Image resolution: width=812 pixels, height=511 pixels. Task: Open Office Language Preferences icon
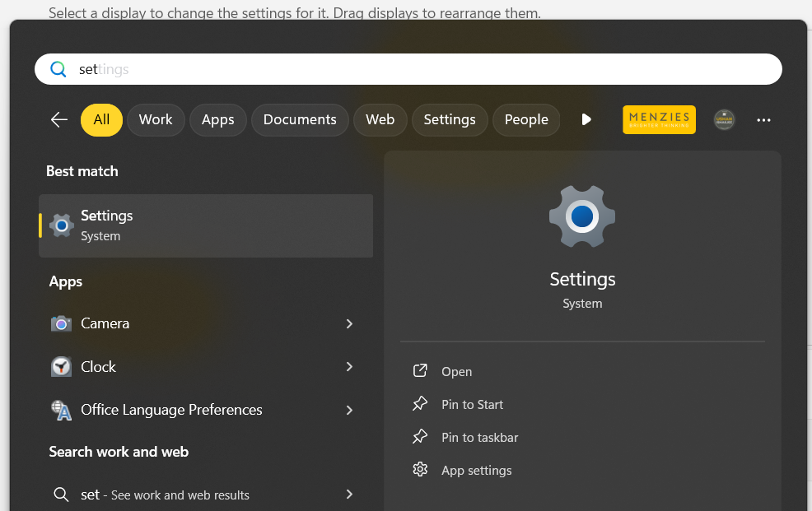click(61, 410)
